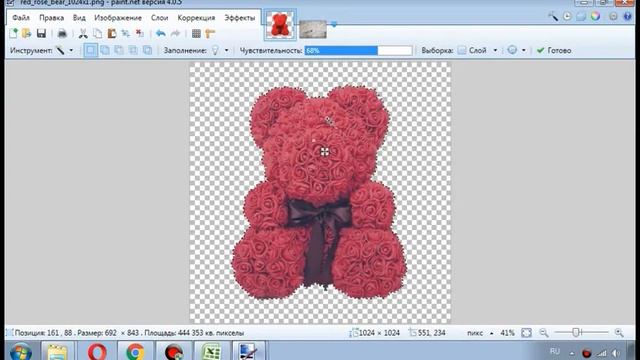The image size is (640, 360).
Task: Click the 41% zoom value
Action: click(507, 333)
